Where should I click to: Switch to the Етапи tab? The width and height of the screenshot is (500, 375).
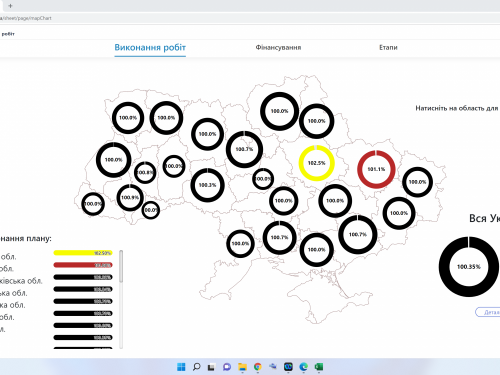point(388,47)
